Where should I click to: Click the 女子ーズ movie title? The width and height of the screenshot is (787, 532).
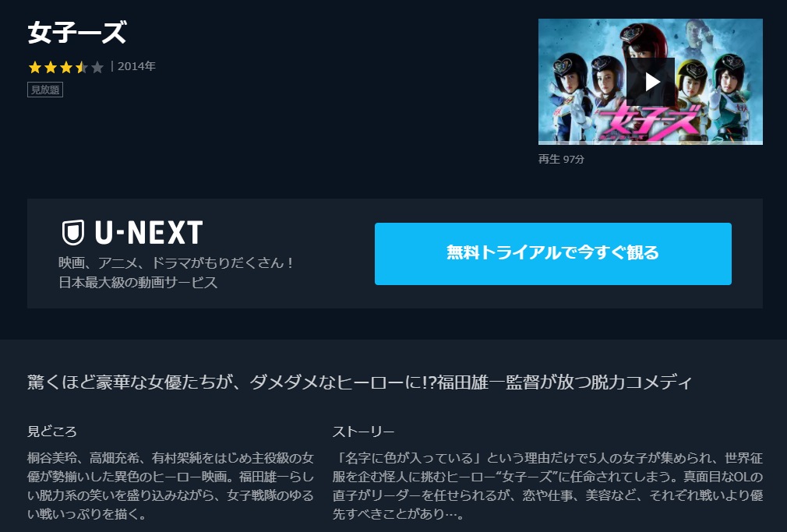pyautogui.click(x=77, y=33)
